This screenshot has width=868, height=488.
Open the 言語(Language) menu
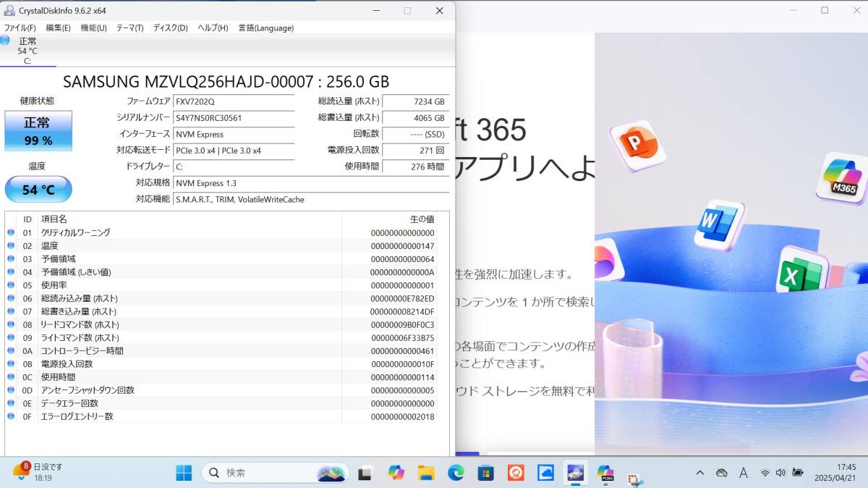tap(265, 28)
